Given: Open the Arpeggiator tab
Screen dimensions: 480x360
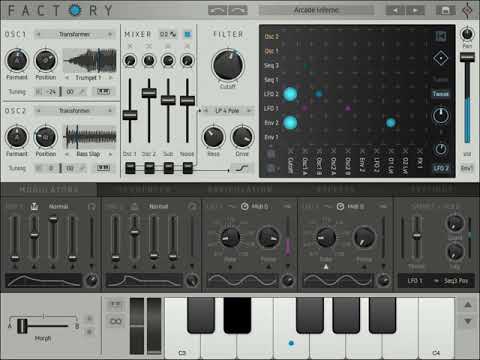Looking at the screenshot, I should 240,189.
